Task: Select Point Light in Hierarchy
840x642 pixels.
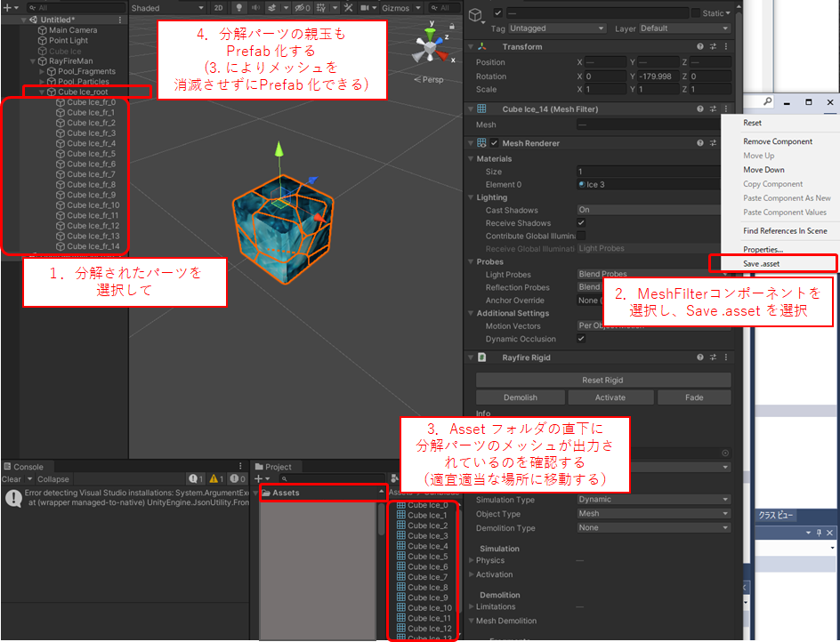Action: pyautogui.click(x=69, y=40)
